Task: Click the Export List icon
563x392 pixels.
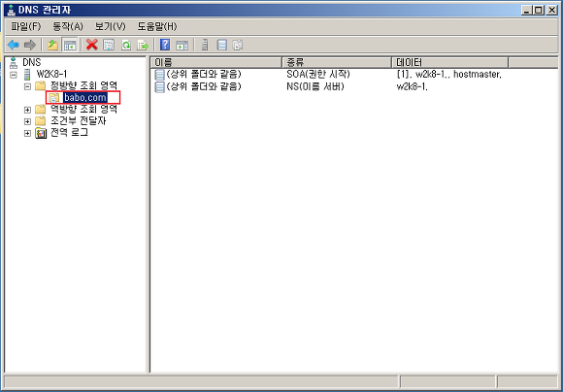Action: [x=143, y=45]
